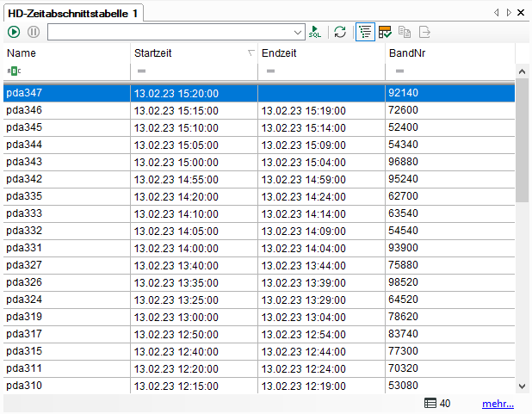
Task: Open the BandNr filter equals operator
Action: 399,71
